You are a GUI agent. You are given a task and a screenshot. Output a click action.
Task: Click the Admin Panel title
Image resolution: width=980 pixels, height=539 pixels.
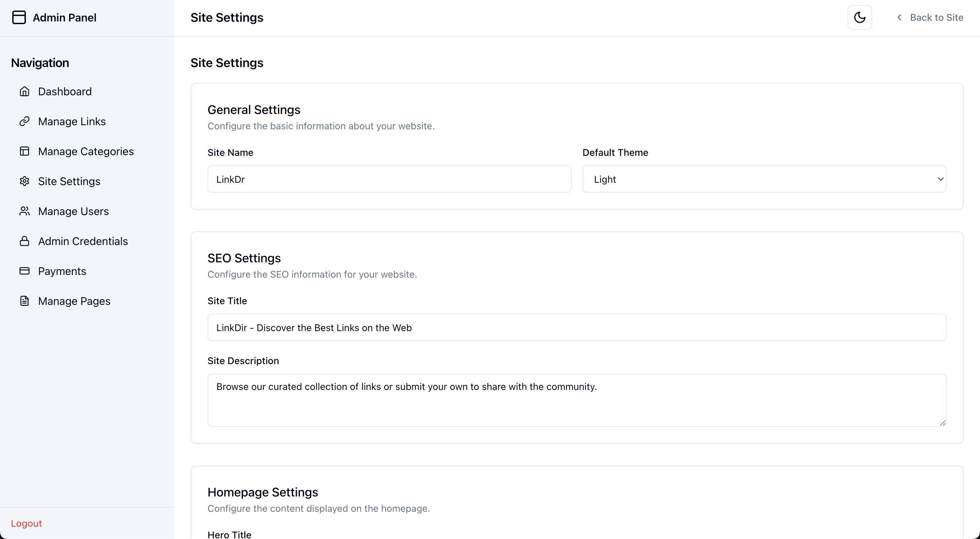65,17
